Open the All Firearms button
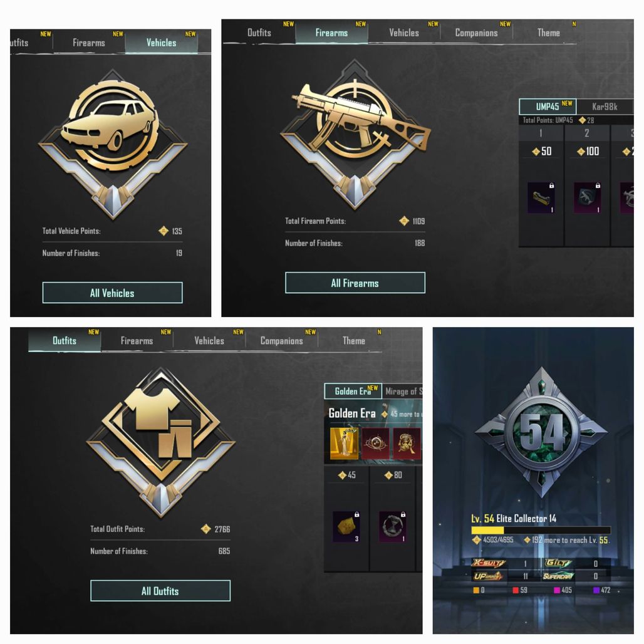 tap(355, 283)
